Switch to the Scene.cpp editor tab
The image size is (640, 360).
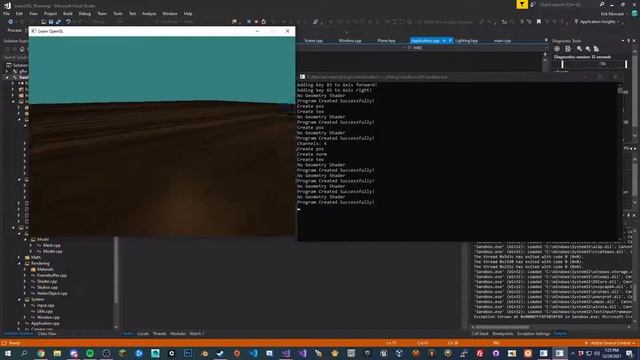pyautogui.click(x=313, y=41)
